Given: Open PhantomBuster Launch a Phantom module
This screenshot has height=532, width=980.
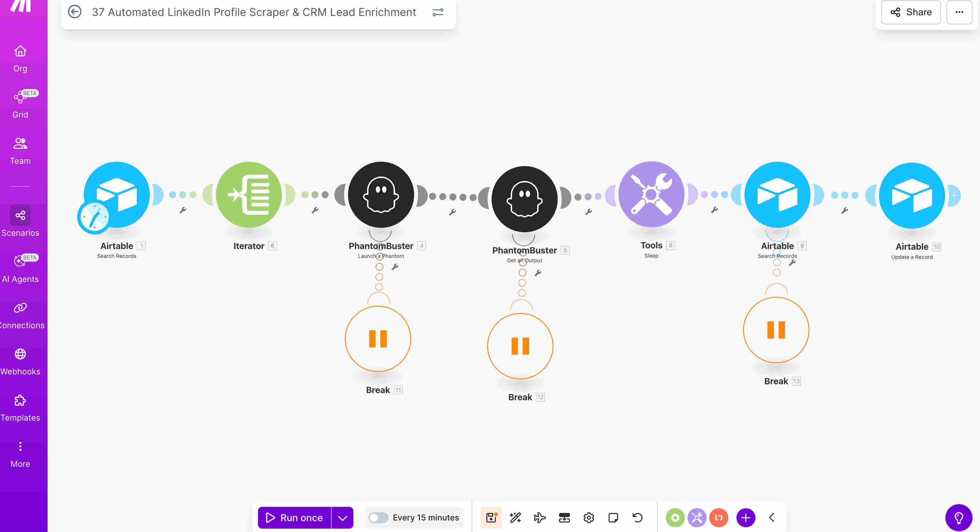Looking at the screenshot, I should click(381, 194).
